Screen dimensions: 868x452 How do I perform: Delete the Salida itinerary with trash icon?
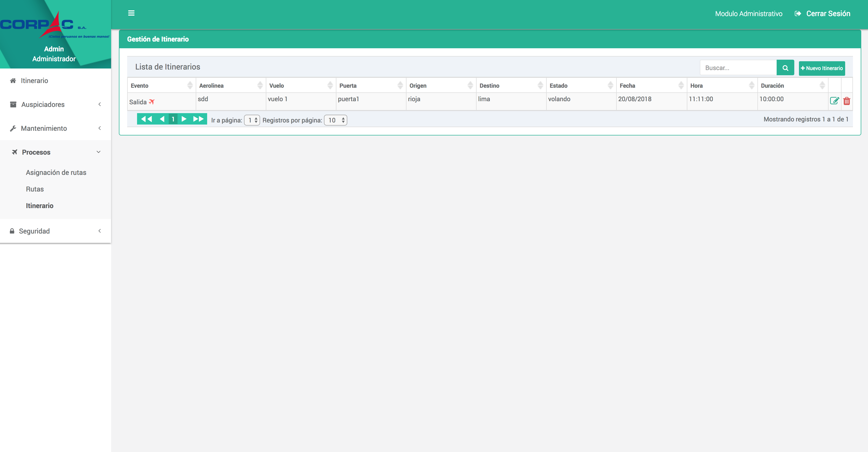click(x=846, y=101)
